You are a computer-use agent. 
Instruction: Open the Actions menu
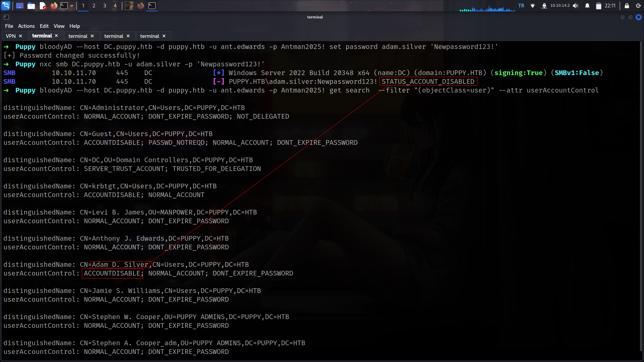26,26
